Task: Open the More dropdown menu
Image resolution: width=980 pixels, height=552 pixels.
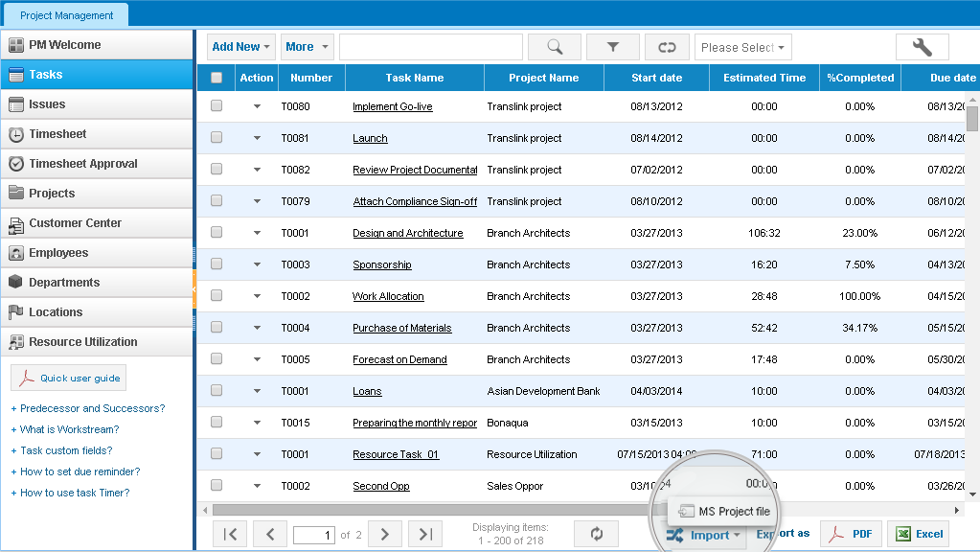Action: pyautogui.click(x=307, y=47)
